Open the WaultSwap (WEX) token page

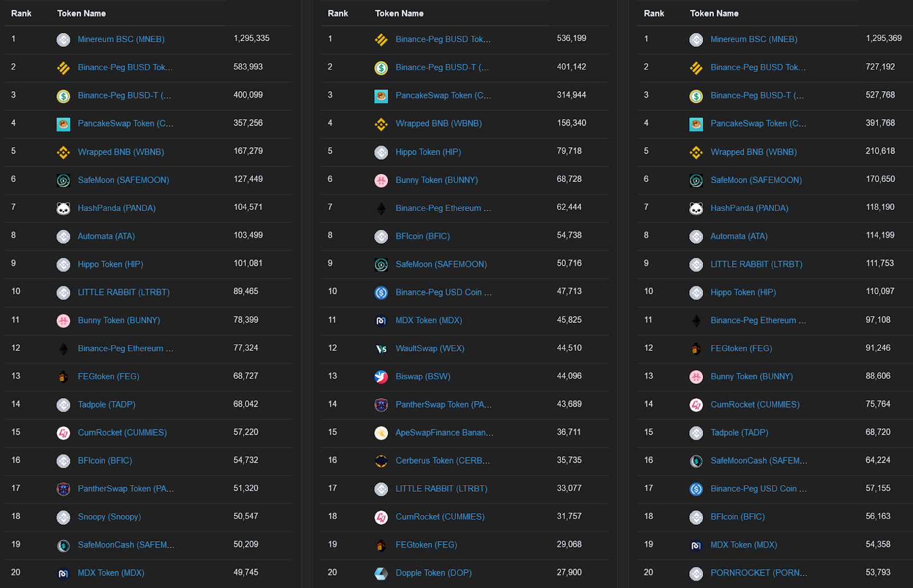tap(430, 348)
